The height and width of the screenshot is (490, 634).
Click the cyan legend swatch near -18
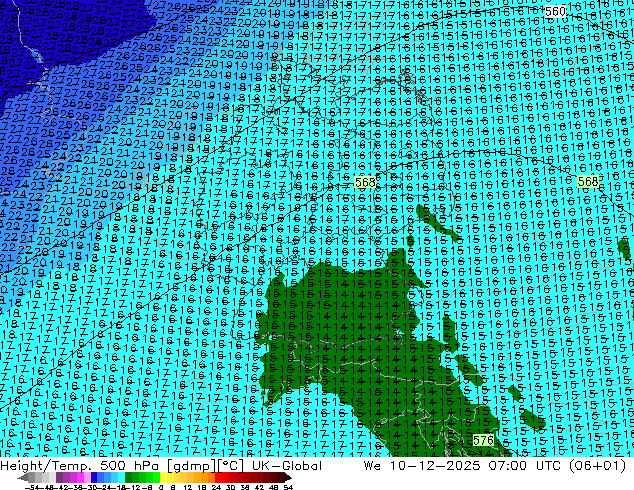tap(122, 477)
